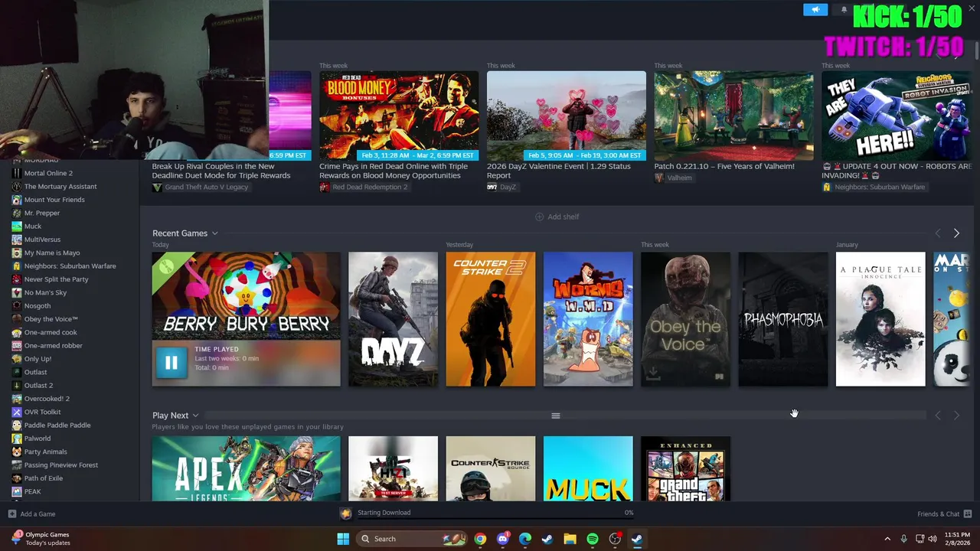Grab the Play Next shelf resize handle

pos(556,416)
